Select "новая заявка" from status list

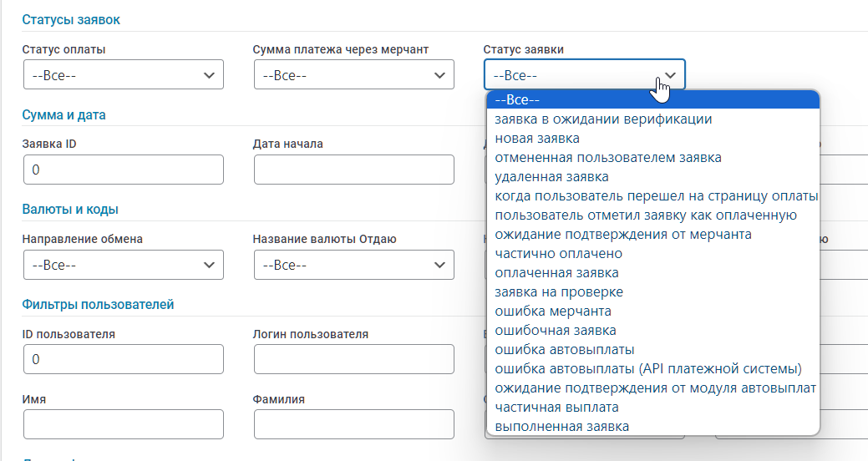(537, 138)
